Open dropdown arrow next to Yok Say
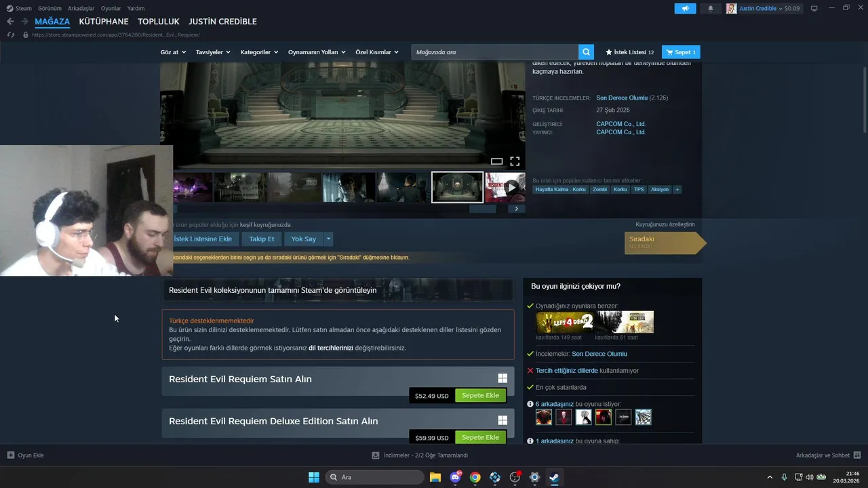This screenshot has width=868, height=488. pyautogui.click(x=328, y=239)
